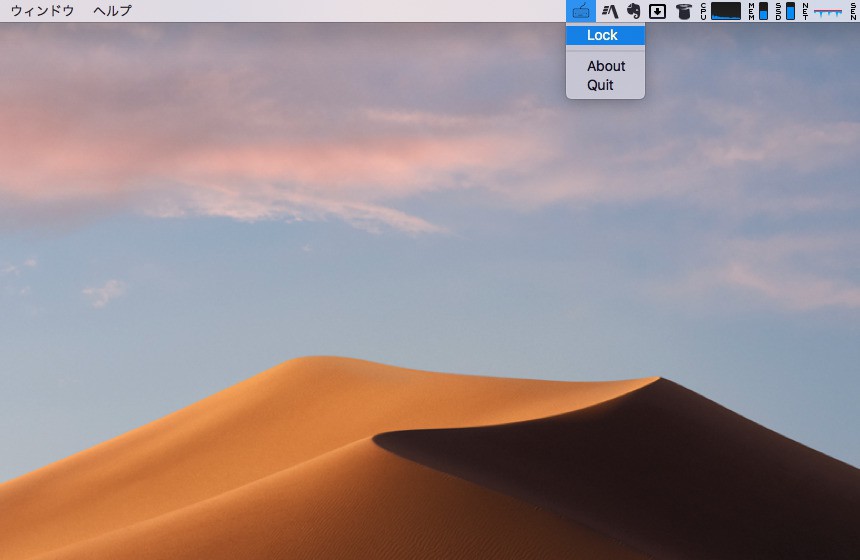
Task: Select Lock from the dropdown menu
Action: (x=606, y=35)
